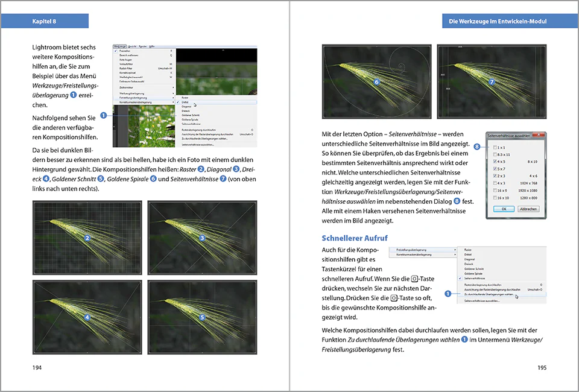This screenshot has height=392, width=579.
Task: Enable the 16 x 9 checkbox
Action: pyautogui.click(x=495, y=191)
